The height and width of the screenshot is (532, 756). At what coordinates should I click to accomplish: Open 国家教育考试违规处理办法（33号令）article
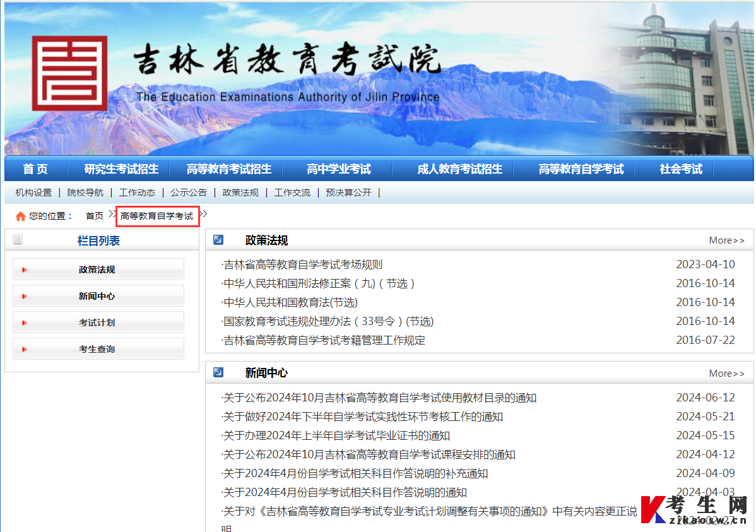tap(328, 321)
